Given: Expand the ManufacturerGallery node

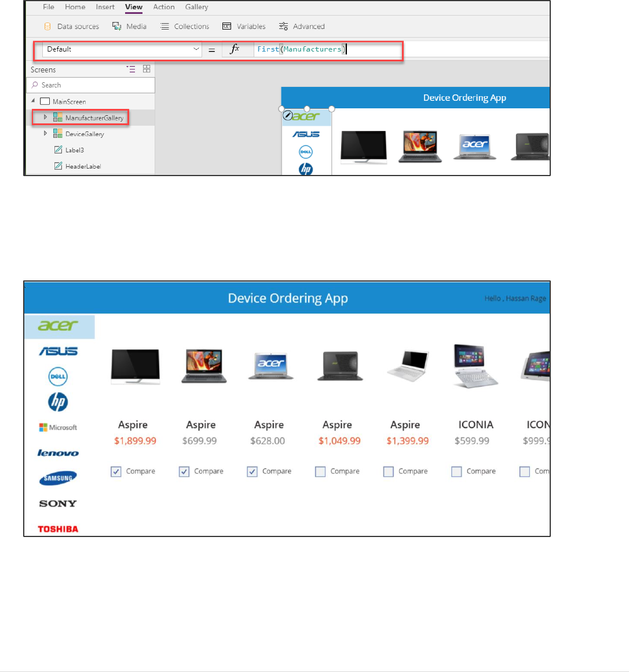Looking at the screenshot, I should click(45, 117).
